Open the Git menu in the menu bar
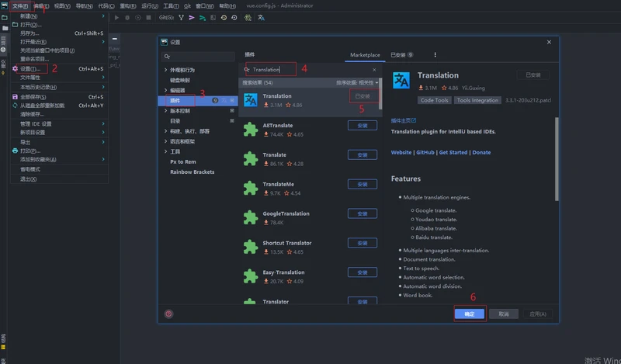This screenshot has width=621, height=364. tap(187, 6)
